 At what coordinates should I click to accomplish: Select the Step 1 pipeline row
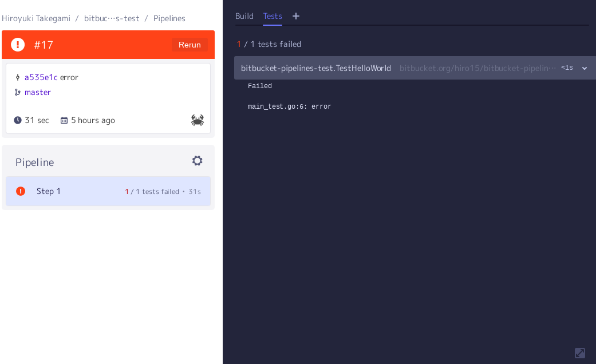[x=108, y=191]
